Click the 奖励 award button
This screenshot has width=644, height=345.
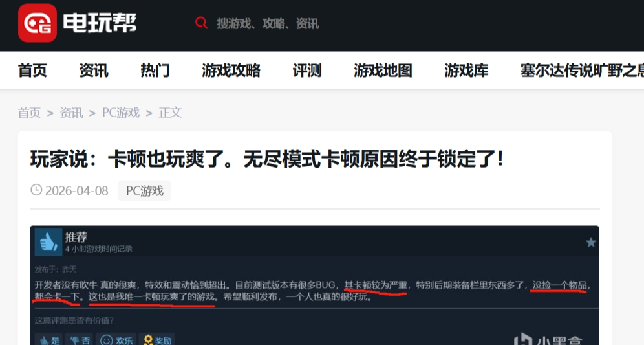(157, 340)
